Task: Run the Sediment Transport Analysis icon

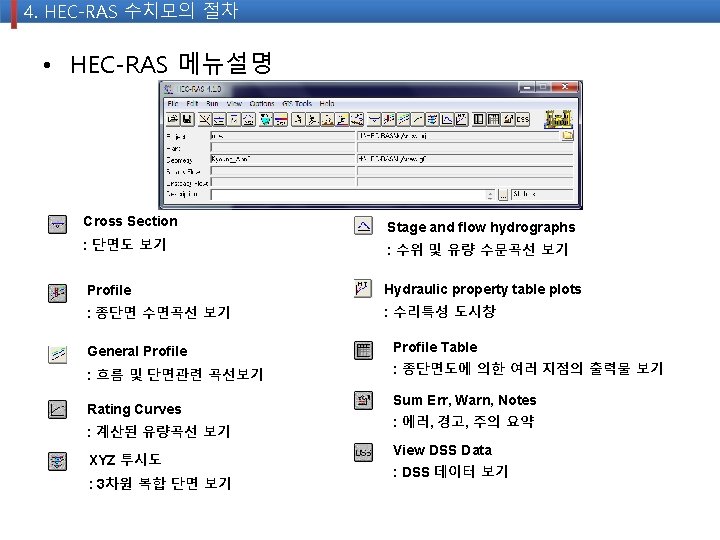Action: point(327,120)
